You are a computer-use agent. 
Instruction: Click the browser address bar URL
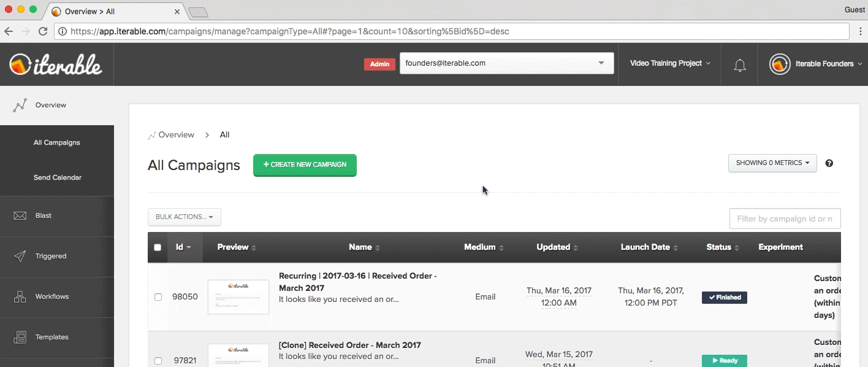click(x=452, y=31)
